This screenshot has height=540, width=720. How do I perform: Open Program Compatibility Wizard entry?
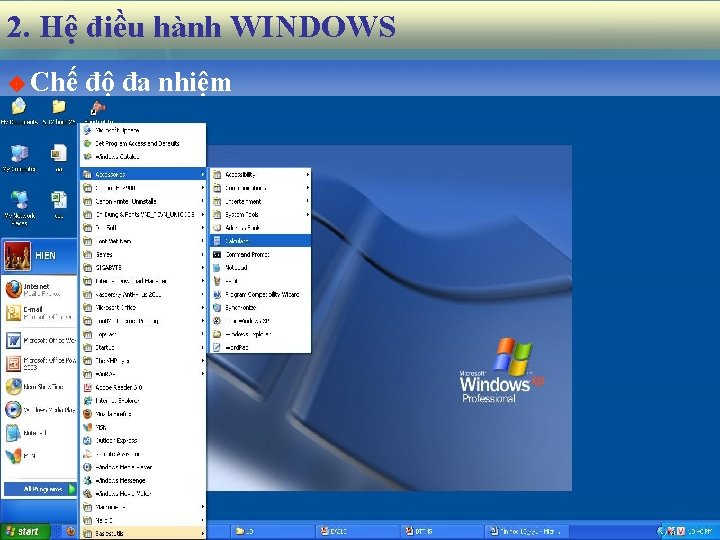(x=260, y=294)
